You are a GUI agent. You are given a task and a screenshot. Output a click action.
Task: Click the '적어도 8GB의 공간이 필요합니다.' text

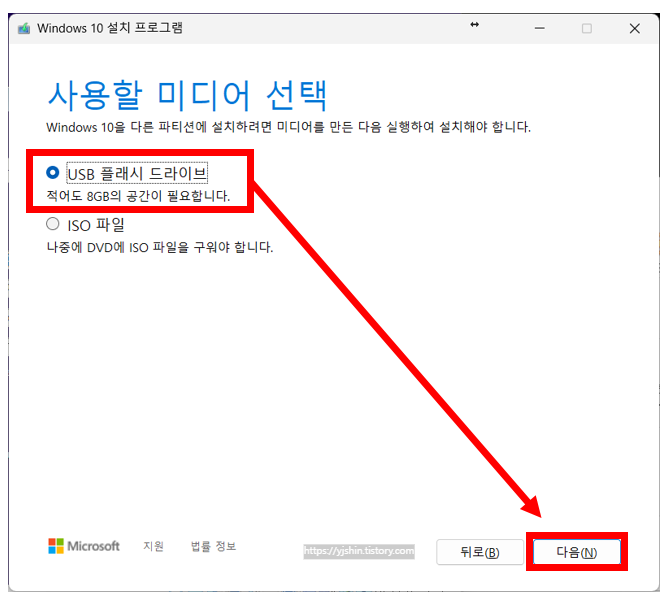(138, 196)
